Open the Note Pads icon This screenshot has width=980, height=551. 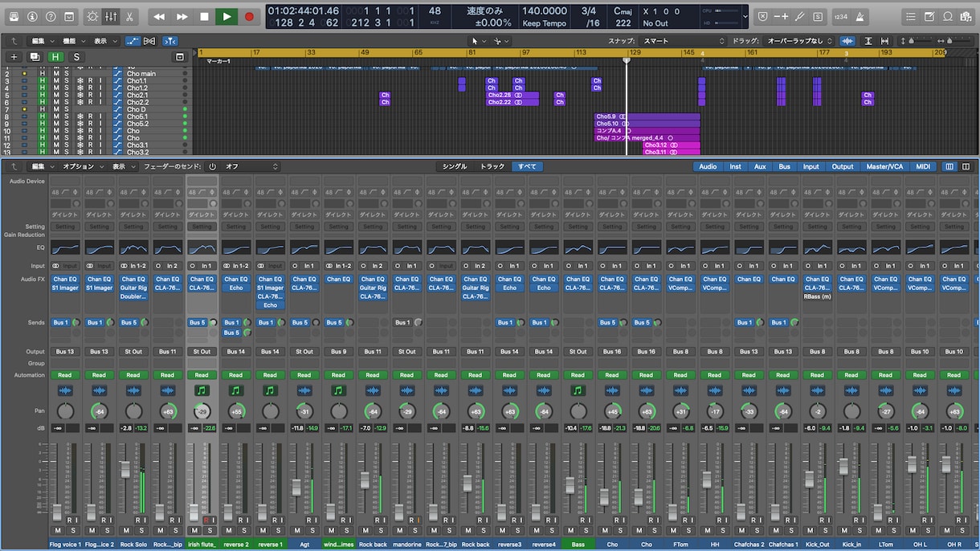[x=929, y=16]
